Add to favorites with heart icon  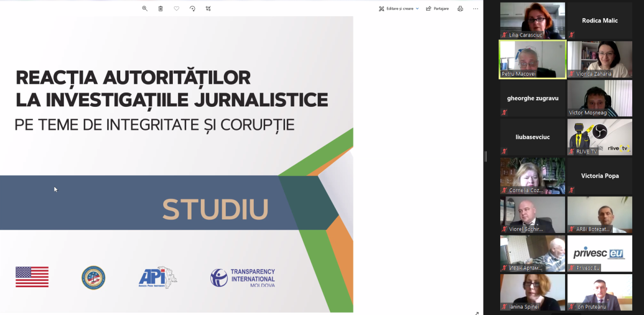pyautogui.click(x=177, y=9)
